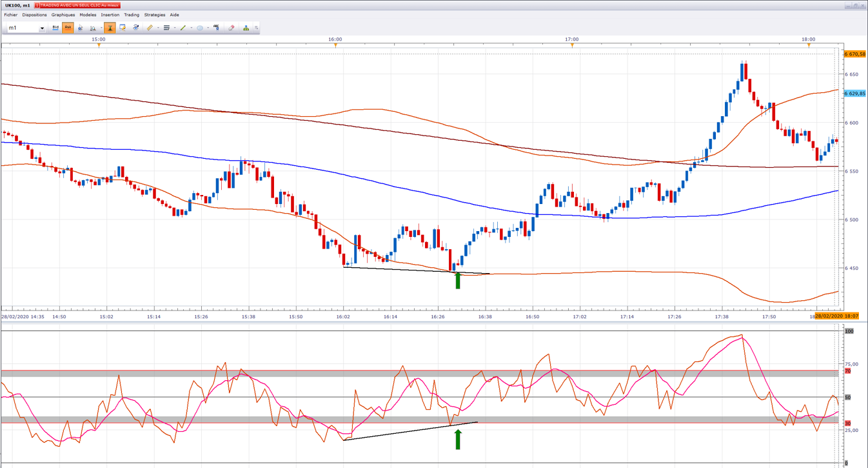Click the 16:00 orange time marker

(x=335, y=45)
